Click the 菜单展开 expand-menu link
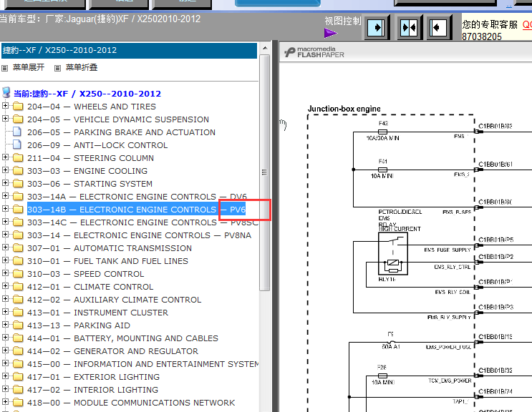This screenshot has width=532, height=412. pyautogui.click(x=28, y=67)
